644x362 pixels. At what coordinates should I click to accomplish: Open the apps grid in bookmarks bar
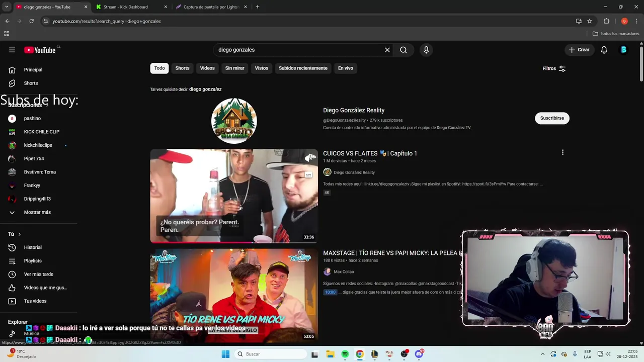click(x=7, y=34)
